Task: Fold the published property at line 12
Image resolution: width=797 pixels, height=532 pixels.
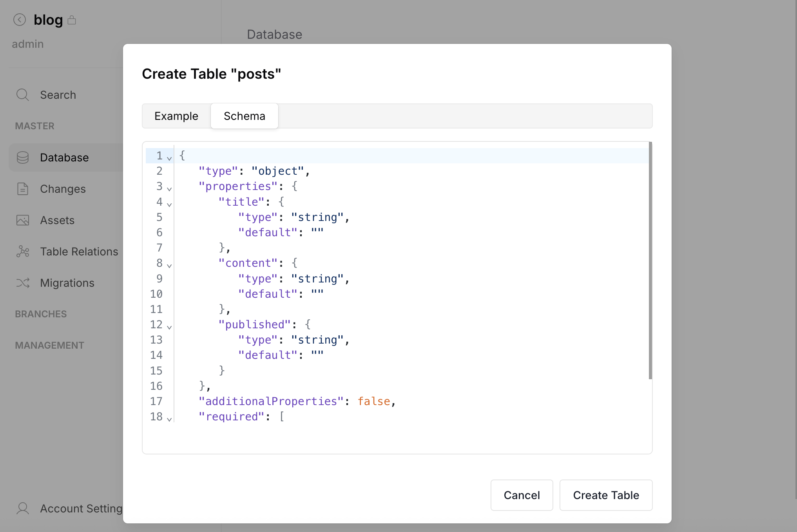Action: [x=169, y=327]
